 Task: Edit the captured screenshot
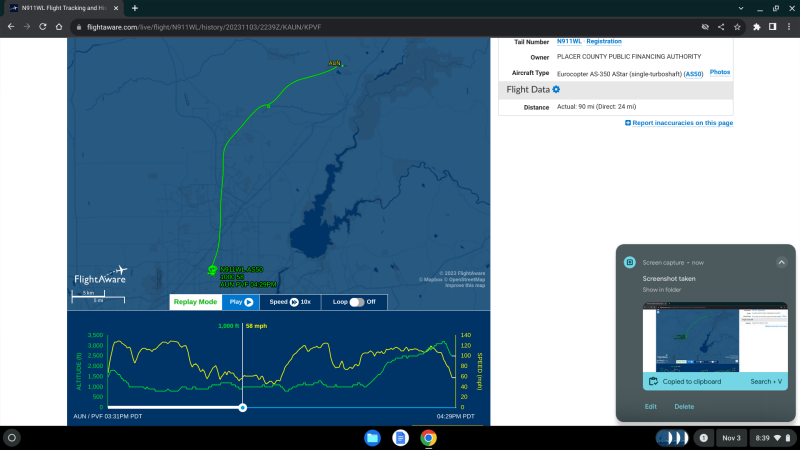coord(651,407)
